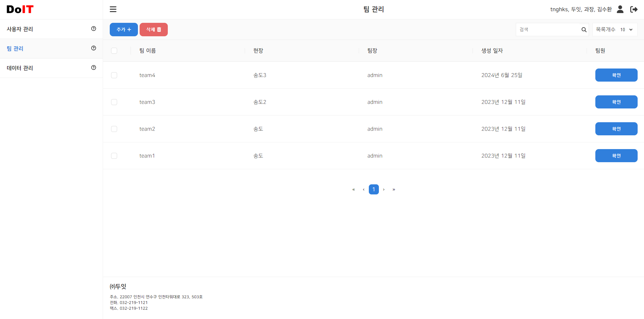This screenshot has height=319, width=644.
Task: Click the 팀 관리 page title
Action: pyautogui.click(x=374, y=9)
